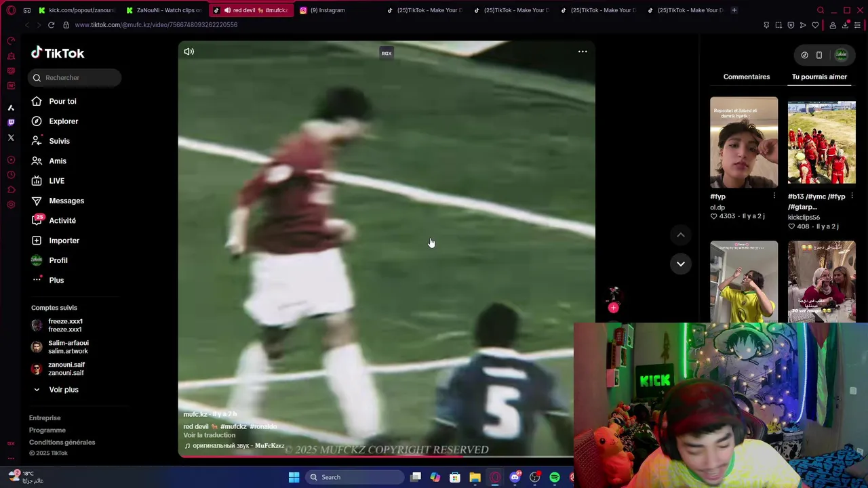Open the оригинальный звук sound link
Screen dimensions: 868x488
[235, 446]
